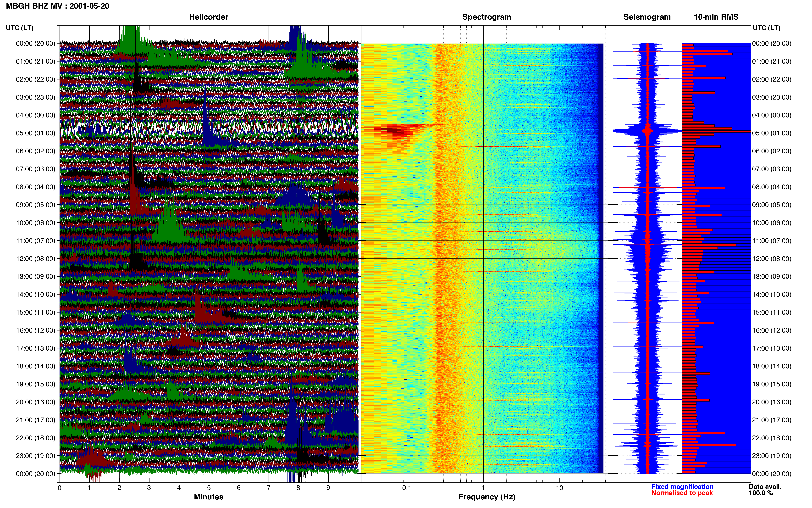
Task: Click minute tick label 2
Action: [x=119, y=488]
